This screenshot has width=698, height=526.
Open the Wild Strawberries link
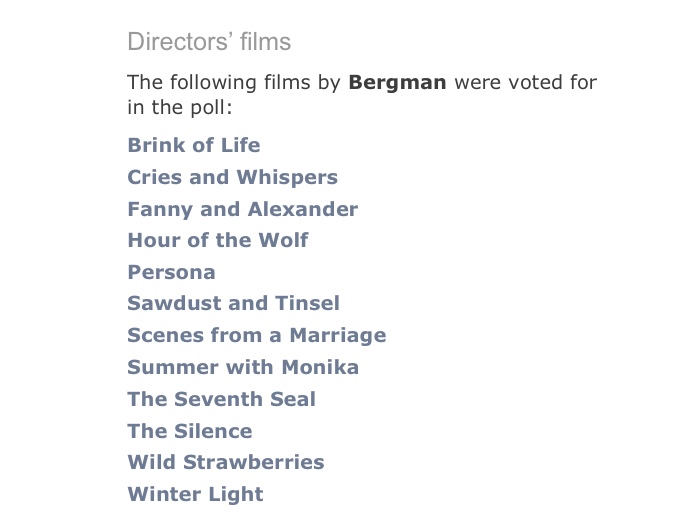coord(226,462)
